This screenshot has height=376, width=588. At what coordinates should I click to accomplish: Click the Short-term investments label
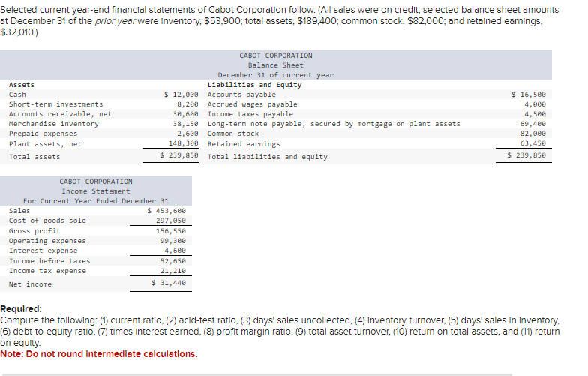pos(55,104)
